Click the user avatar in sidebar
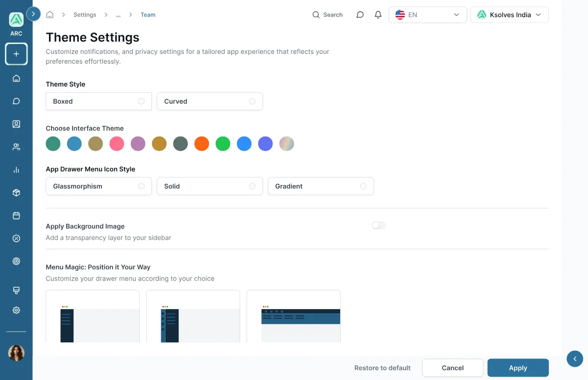Screen dimensions: 588x380 tap(16, 353)
